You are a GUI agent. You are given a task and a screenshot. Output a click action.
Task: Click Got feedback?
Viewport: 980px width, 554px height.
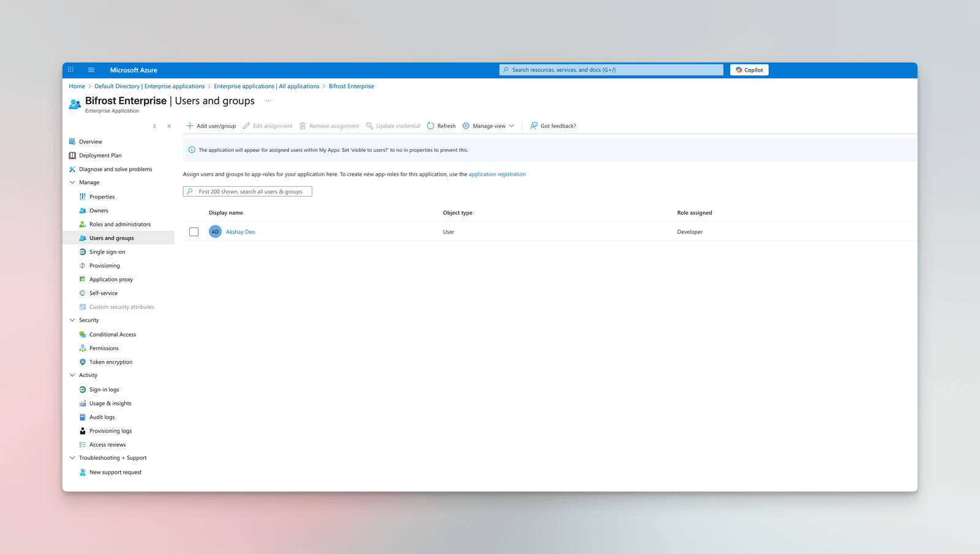(x=553, y=126)
